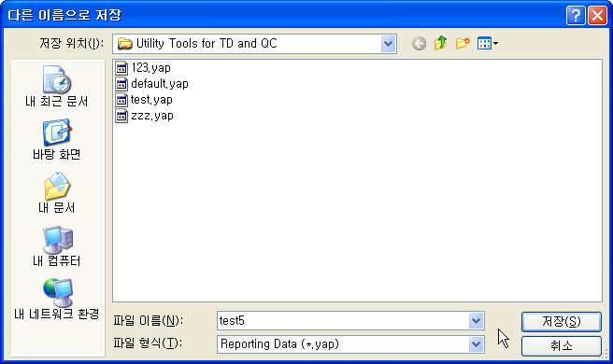This screenshot has height=364, width=613.
Task: Click the Cancel (취소) button
Action: tap(562, 345)
